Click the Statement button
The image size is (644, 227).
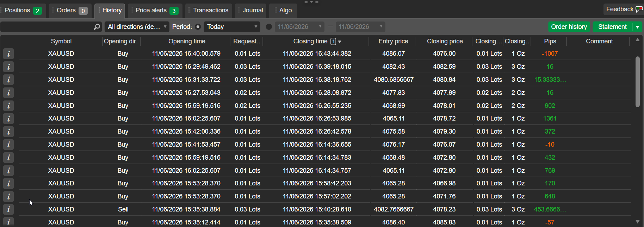[613, 27]
